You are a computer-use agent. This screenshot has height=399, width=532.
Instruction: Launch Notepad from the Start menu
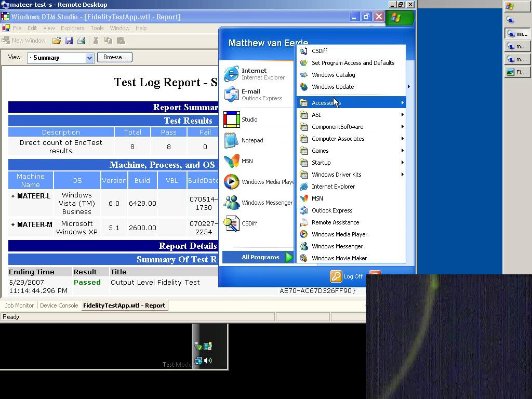(x=252, y=140)
